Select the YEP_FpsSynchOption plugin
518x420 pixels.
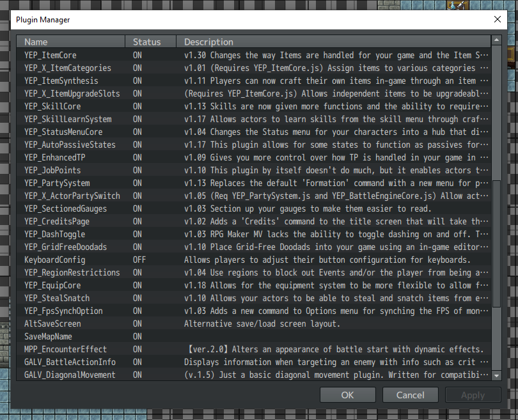(x=254, y=311)
